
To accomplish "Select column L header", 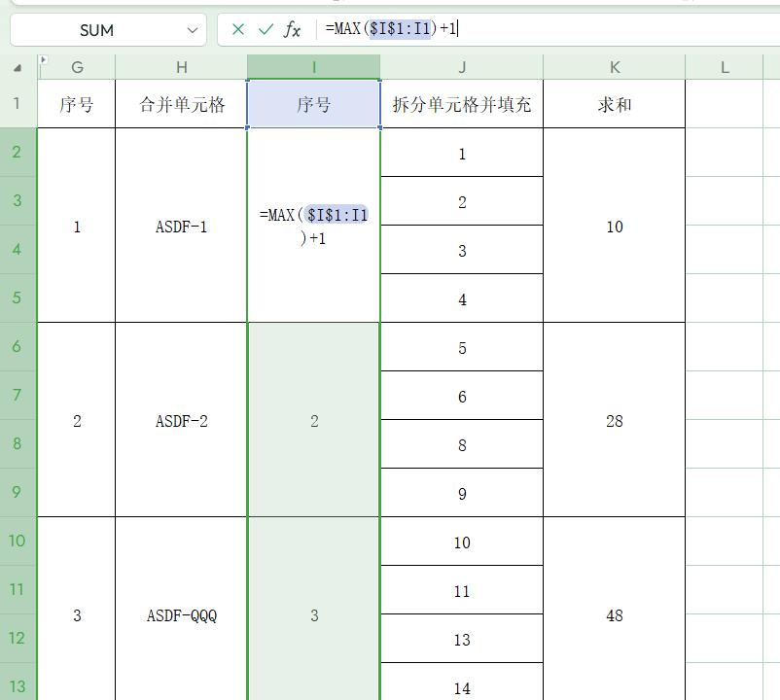I will [725, 67].
